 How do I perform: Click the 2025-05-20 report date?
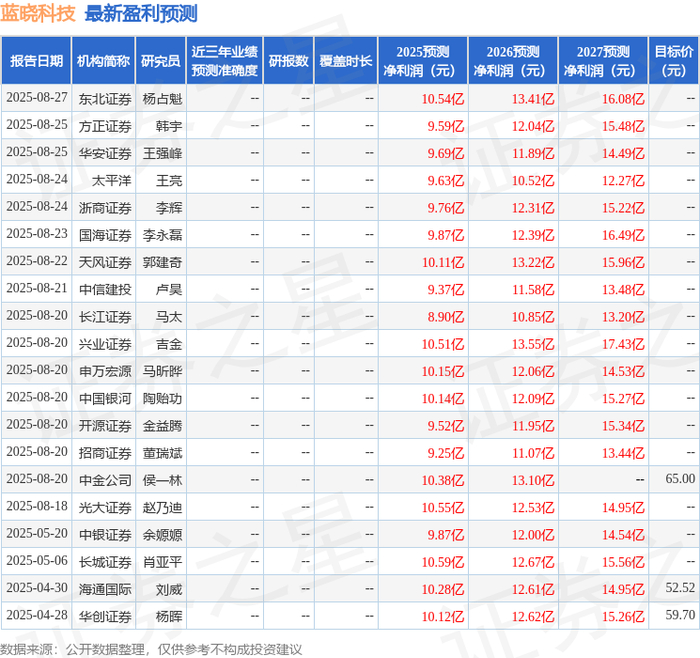pos(37,533)
